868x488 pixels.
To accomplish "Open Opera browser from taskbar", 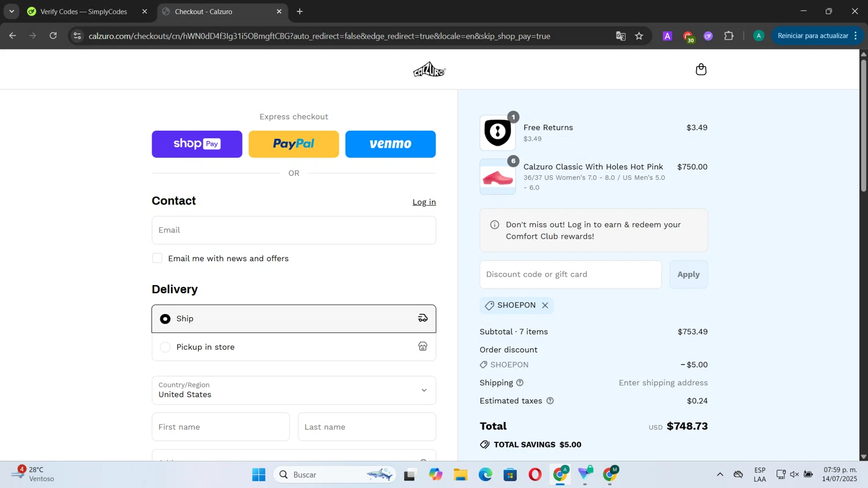I will click(x=535, y=475).
